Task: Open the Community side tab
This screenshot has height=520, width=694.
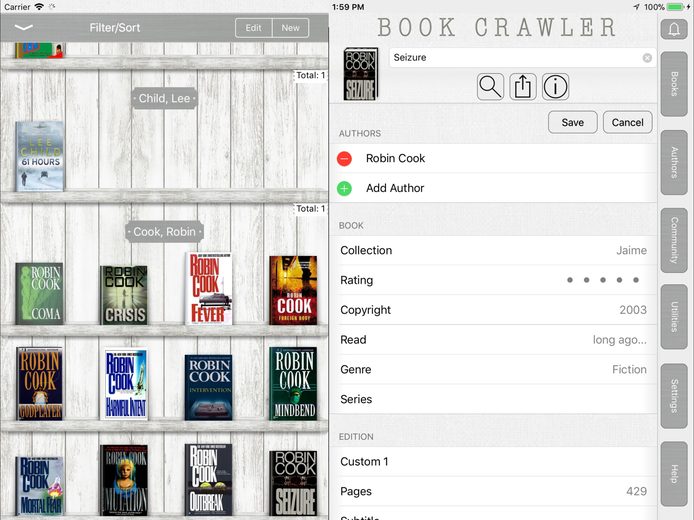Action: point(674,240)
